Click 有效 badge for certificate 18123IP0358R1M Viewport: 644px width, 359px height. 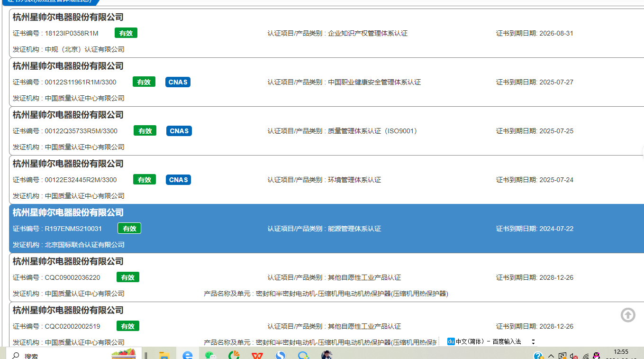coord(126,33)
